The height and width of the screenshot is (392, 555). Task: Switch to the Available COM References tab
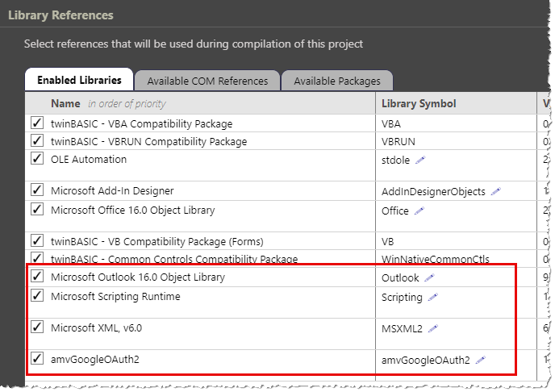tap(207, 81)
